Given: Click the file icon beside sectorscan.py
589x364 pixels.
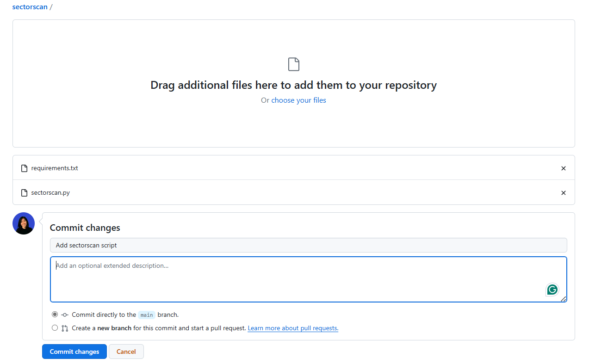Looking at the screenshot, I should [24, 192].
